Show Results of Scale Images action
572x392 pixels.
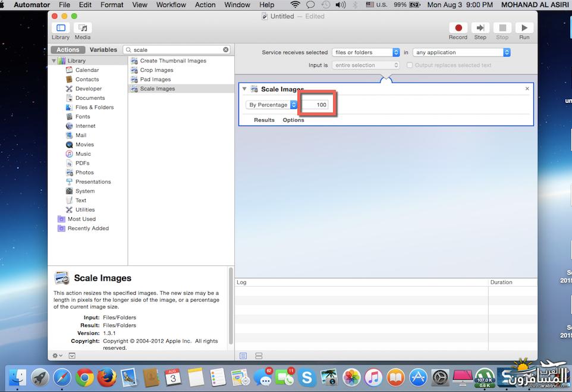click(x=264, y=120)
